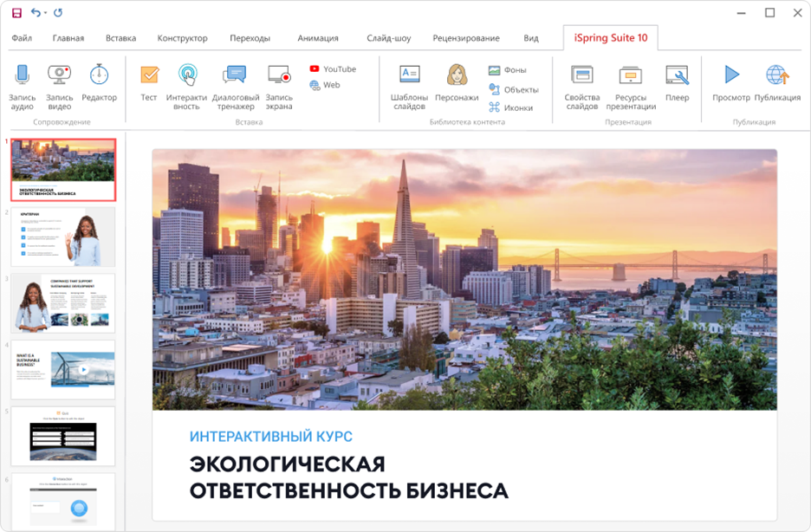The height and width of the screenshot is (532, 811).
Task: Open Шаблоны слайдов library
Action: click(409, 87)
